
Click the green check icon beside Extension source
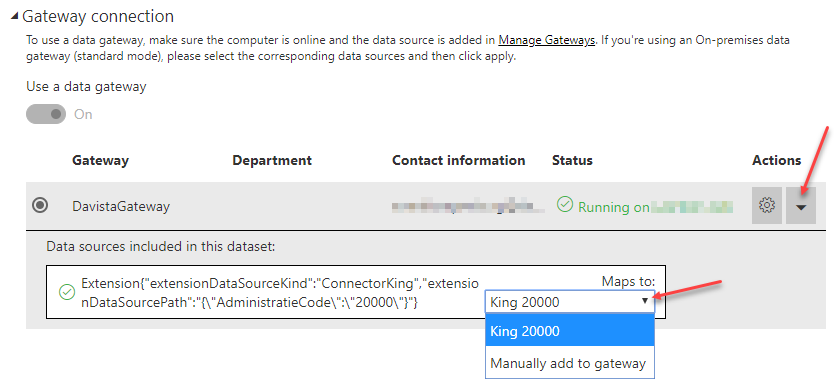coord(66,292)
